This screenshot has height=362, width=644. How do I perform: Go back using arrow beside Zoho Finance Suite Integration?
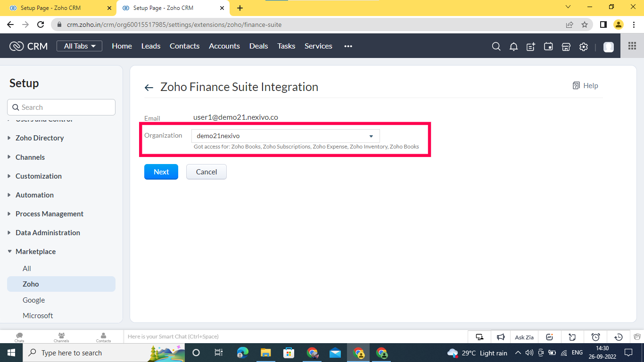(149, 88)
